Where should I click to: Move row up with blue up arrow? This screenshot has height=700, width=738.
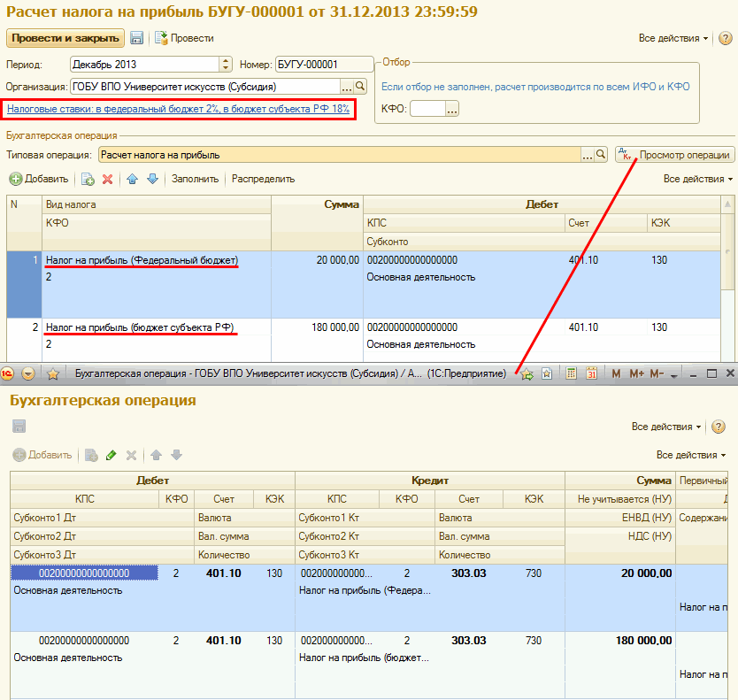133,179
